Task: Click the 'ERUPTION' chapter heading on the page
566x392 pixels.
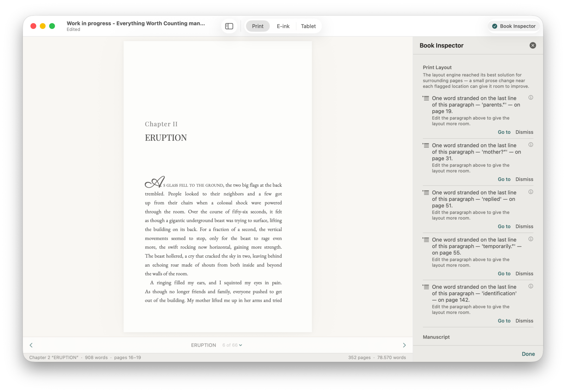Action: click(166, 138)
